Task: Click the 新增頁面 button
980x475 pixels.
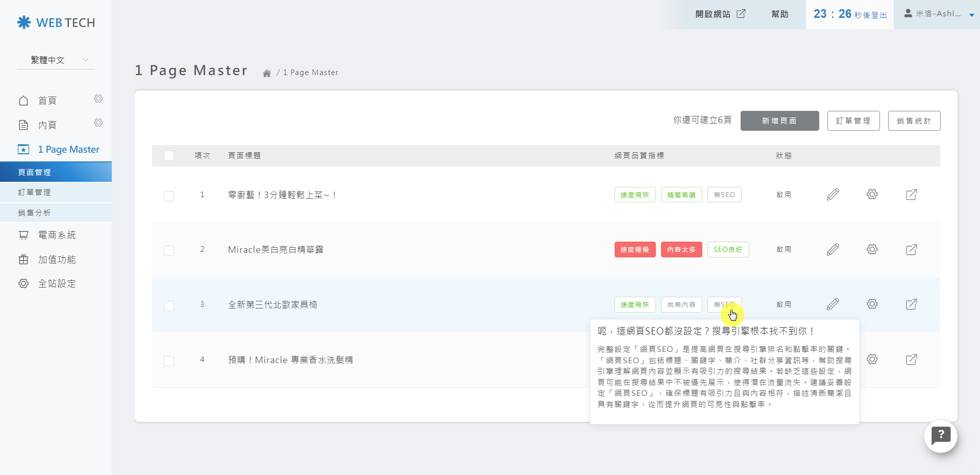Action: [x=779, y=121]
